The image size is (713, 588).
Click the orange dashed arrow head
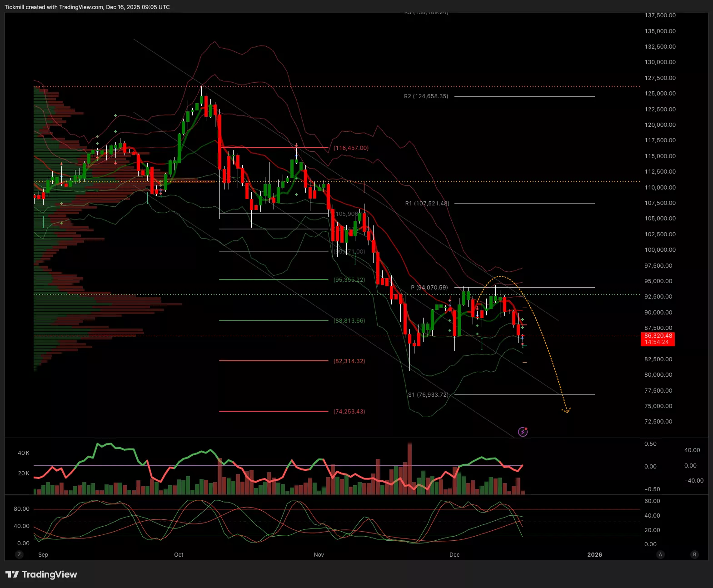click(566, 411)
